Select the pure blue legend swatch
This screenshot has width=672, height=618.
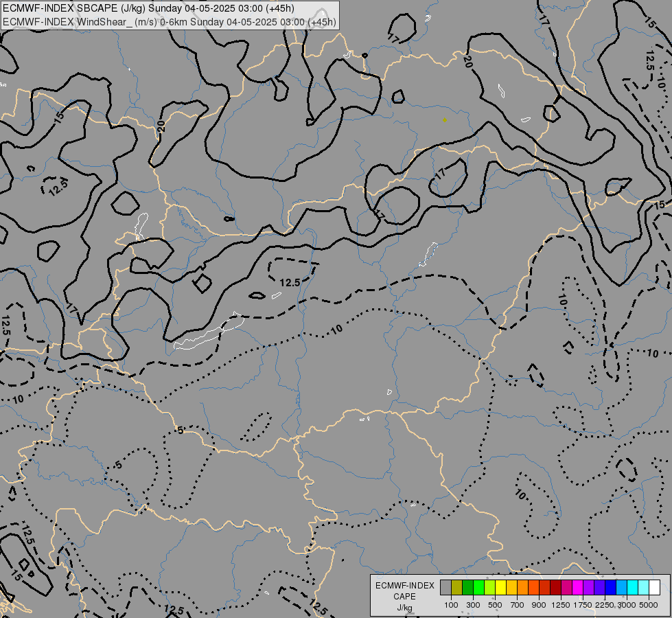point(610,587)
